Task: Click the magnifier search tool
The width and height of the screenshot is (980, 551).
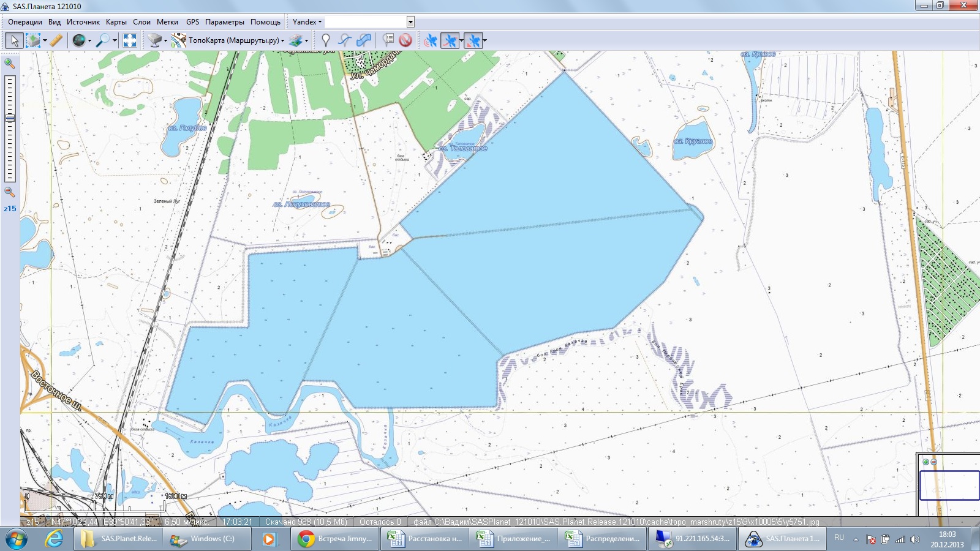Action: point(104,40)
